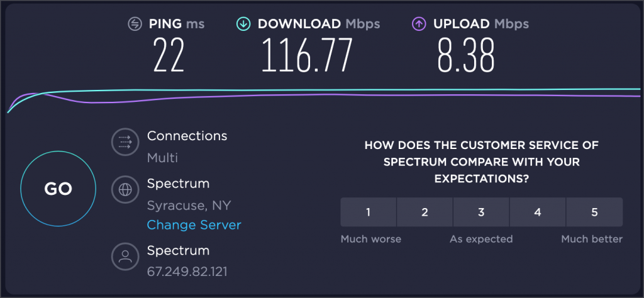Click the download arrow icon
The height and width of the screenshot is (298, 644).
[243, 25]
